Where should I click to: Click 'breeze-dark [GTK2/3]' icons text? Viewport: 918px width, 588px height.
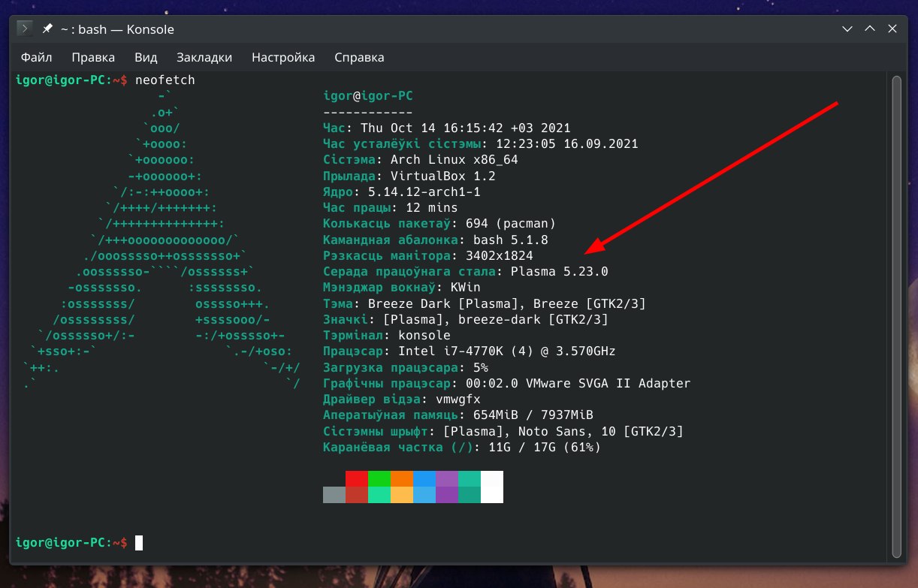(x=533, y=319)
